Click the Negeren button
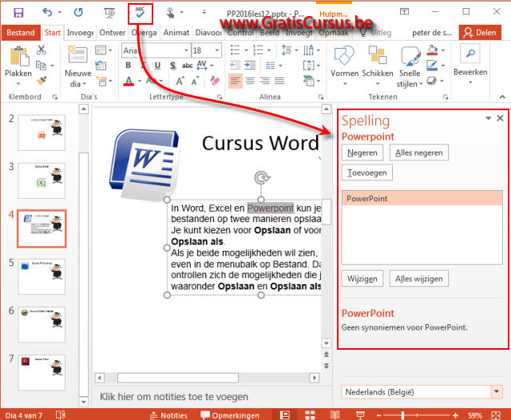511x420 pixels. point(362,153)
